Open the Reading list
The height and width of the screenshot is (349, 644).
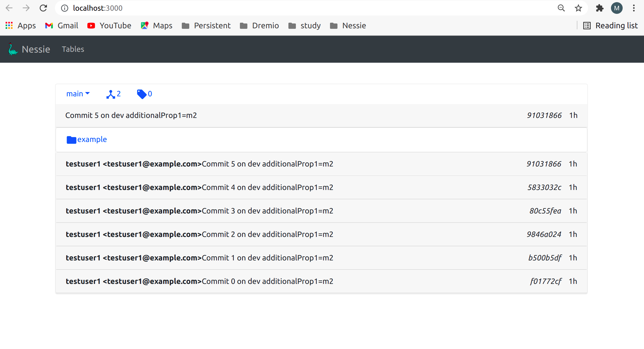click(x=610, y=25)
